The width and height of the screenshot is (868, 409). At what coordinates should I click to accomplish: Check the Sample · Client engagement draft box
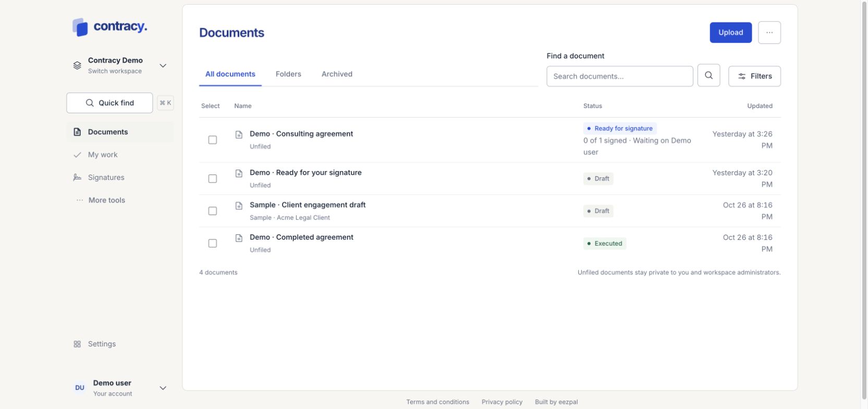tap(212, 211)
